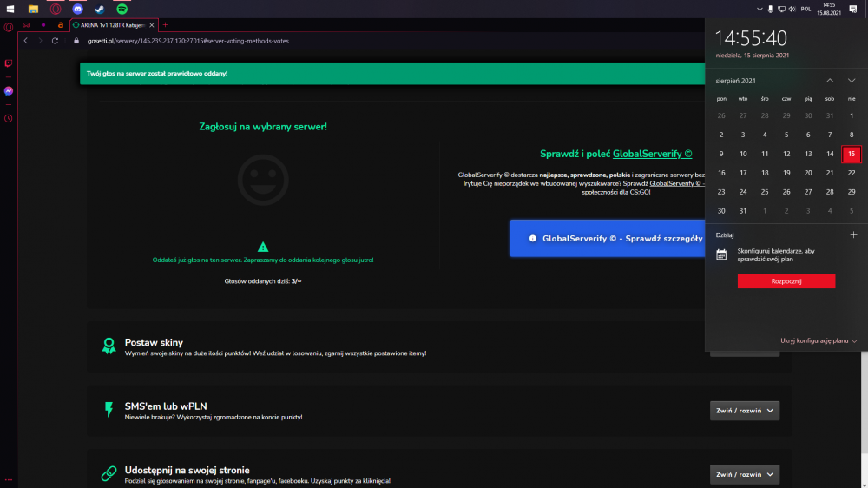Click the Postaw skiny heading
Image resolution: width=868 pixels, height=488 pixels.
coord(154,343)
